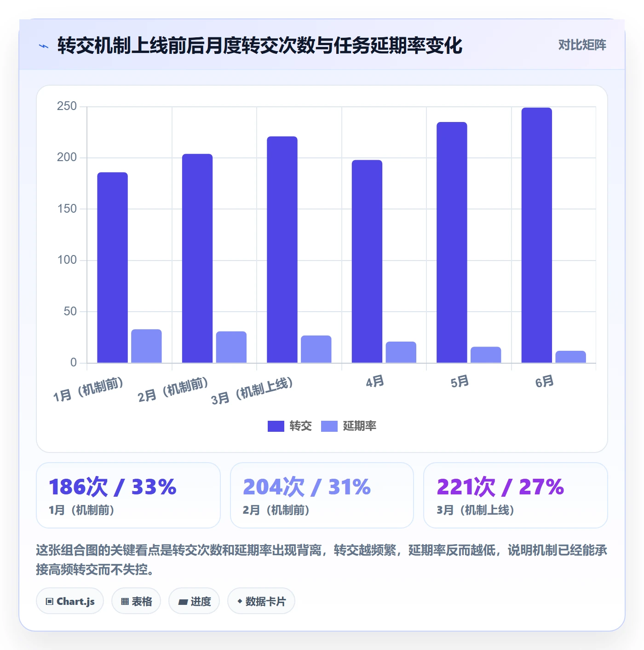Click the 6月 axis label
The image size is (644, 650).
544,381
